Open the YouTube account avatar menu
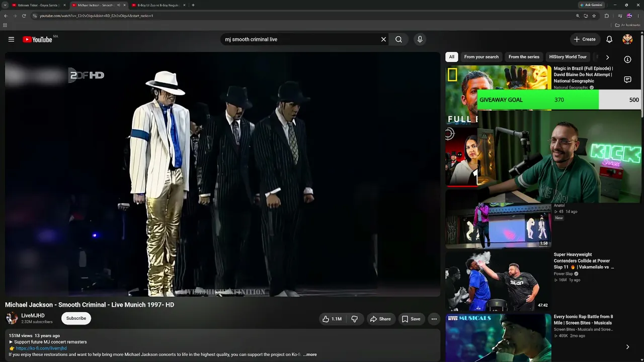Viewport: 644px width, 362px height. coord(627,39)
